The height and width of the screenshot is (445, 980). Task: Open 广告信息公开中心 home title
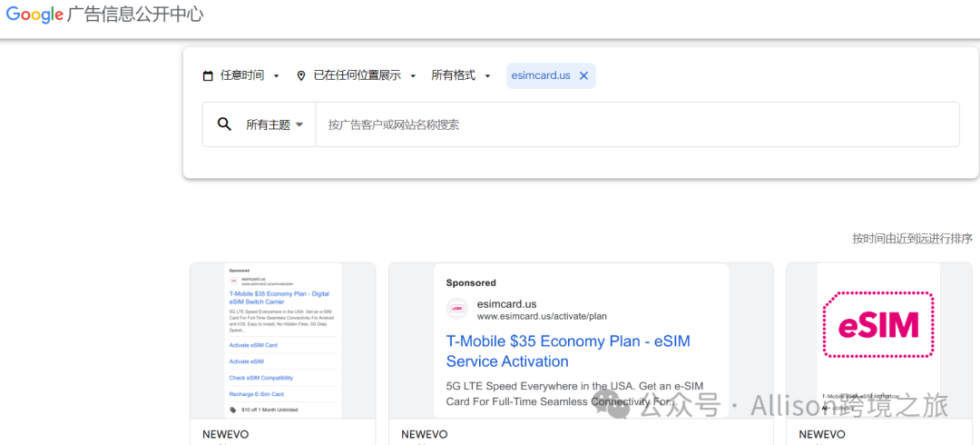(x=135, y=15)
